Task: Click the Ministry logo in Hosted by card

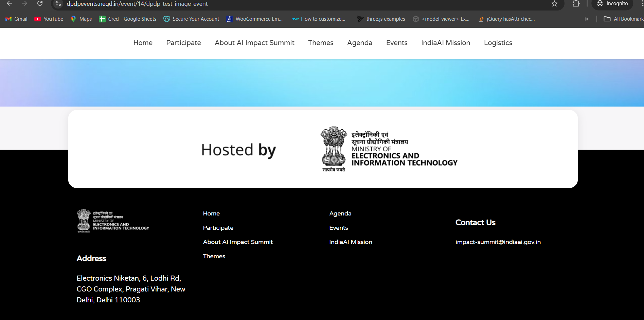Action: pyautogui.click(x=389, y=149)
